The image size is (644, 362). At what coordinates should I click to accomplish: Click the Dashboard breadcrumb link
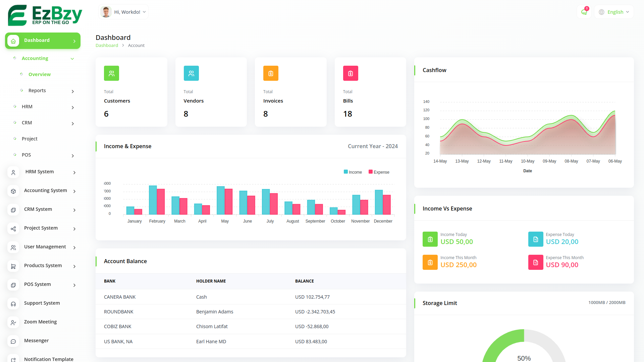[107, 46]
